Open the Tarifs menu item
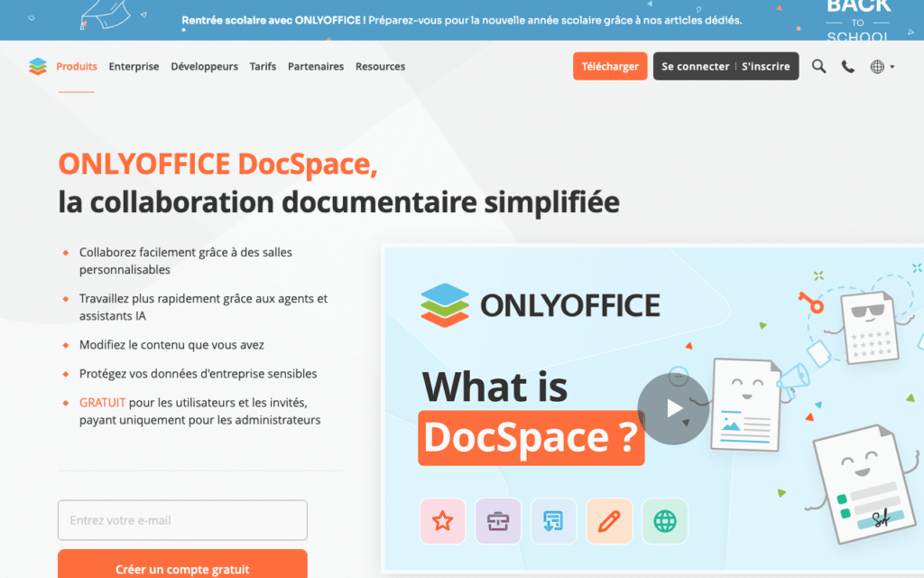This screenshot has width=924, height=578. click(x=263, y=66)
